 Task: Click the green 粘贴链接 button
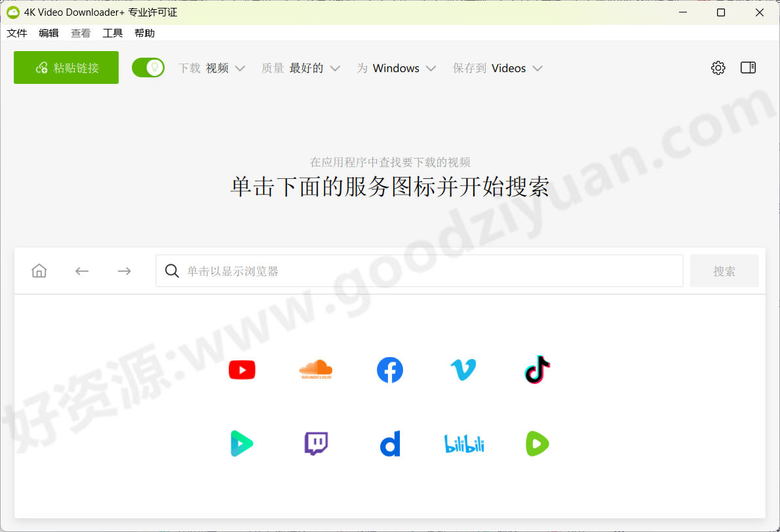(x=66, y=67)
